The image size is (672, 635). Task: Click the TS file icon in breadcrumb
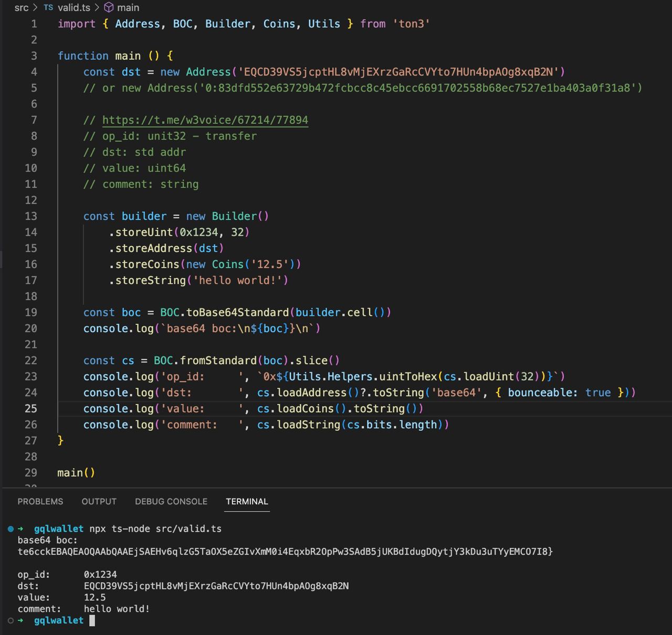(48, 7)
